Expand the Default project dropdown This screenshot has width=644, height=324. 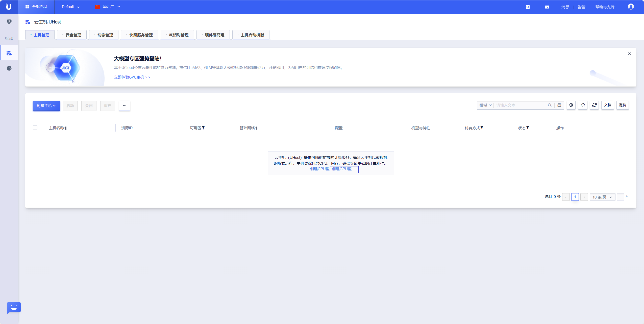pos(71,7)
